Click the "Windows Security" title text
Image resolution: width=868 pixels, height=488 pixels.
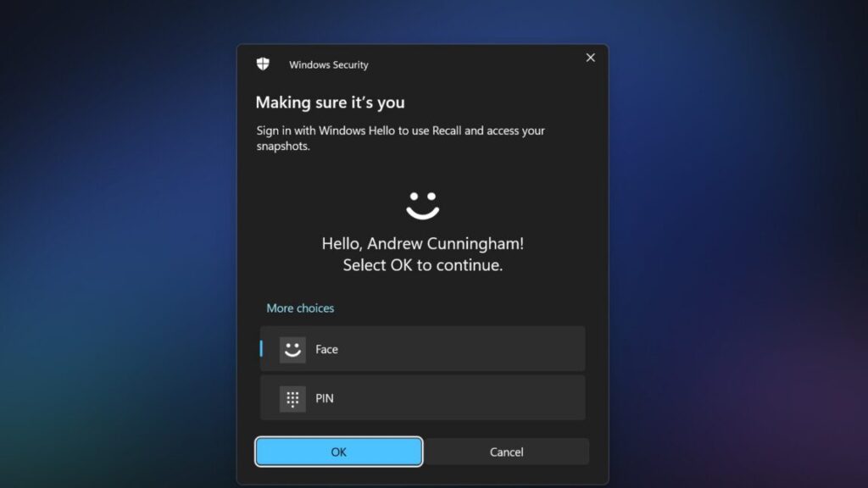329,65
